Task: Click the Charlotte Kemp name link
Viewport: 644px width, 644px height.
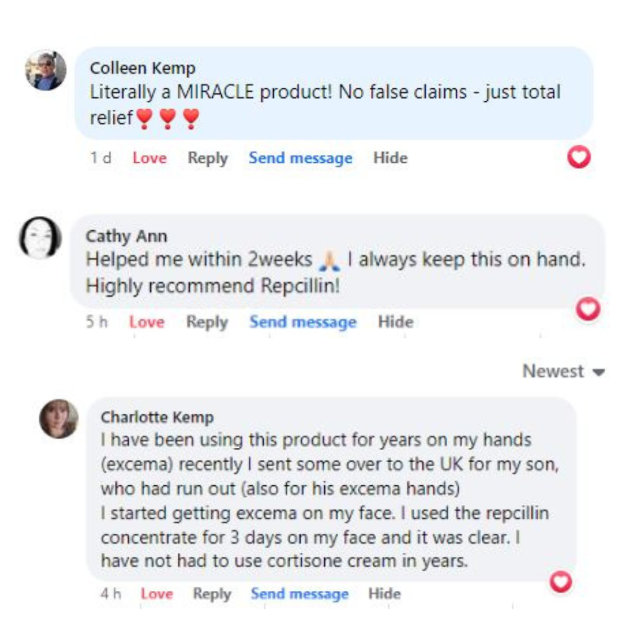Action: point(157,417)
